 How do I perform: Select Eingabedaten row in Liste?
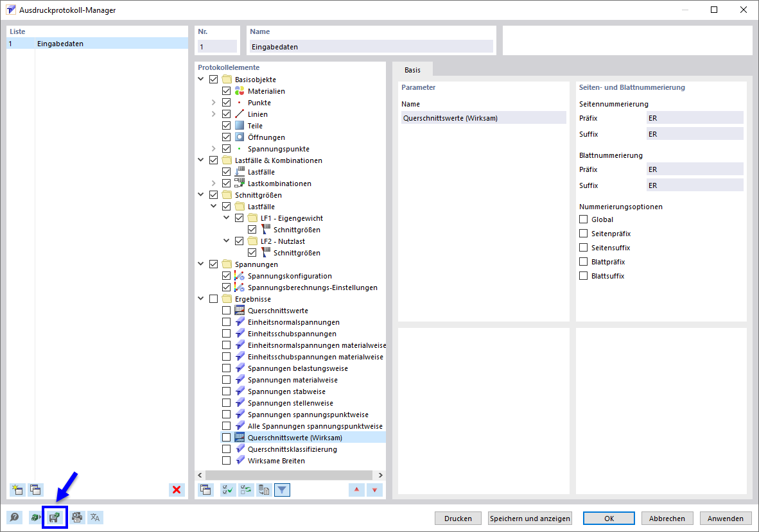click(x=98, y=44)
